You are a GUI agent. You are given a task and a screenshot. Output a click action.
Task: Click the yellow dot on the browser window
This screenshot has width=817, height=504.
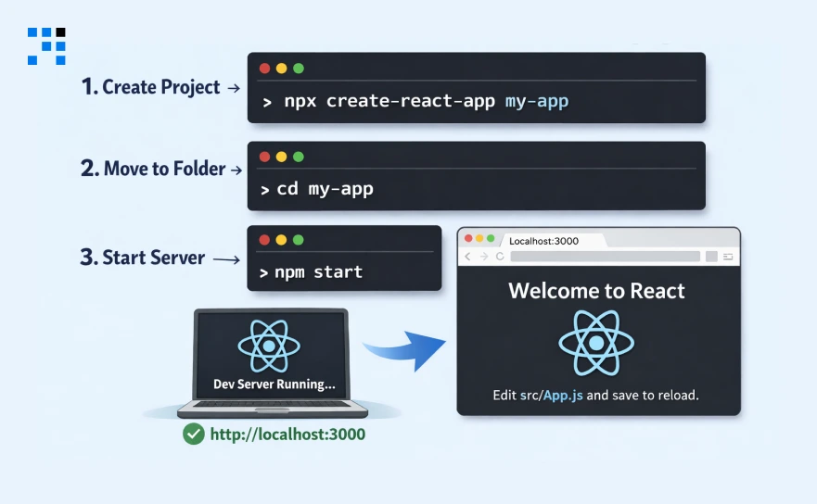coord(479,238)
